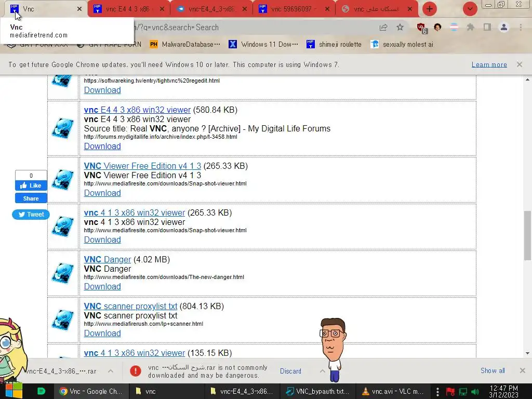Click the disk icon beside vnc E4 4 3 viewer
This screenshot has height=399, width=532.
pyautogui.click(x=63, y=128)
